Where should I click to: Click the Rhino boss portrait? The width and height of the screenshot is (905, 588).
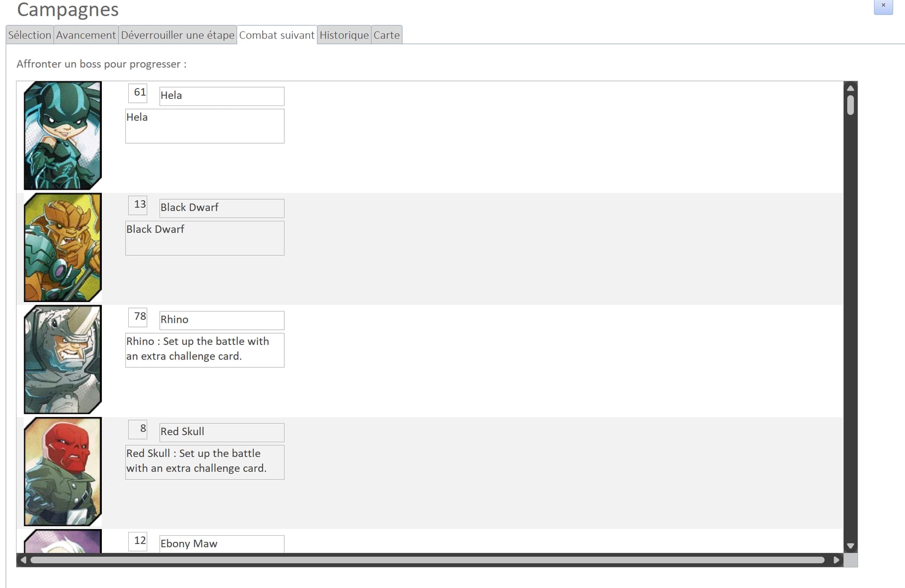tap(63, 360)
